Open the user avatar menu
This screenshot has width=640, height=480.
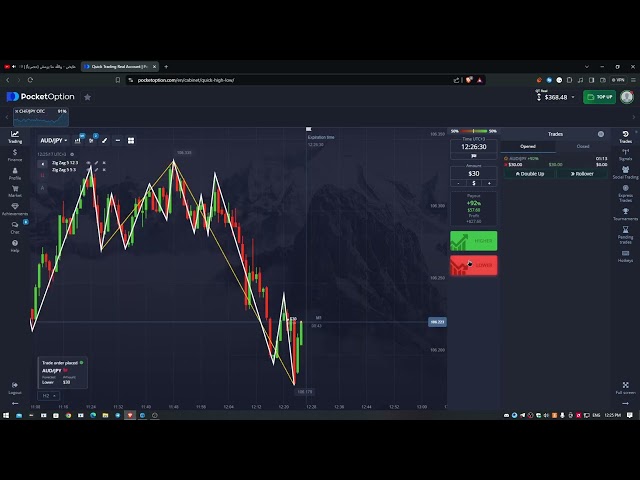627,97
